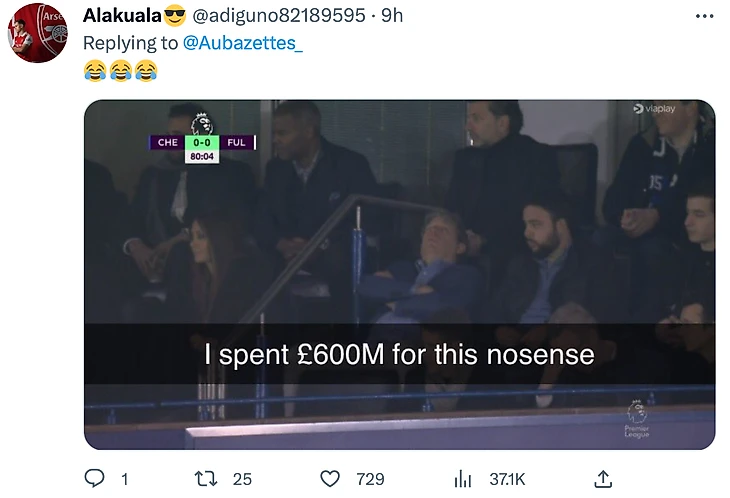This screenshot has height=498, width=730.
Task: Click the share upload icon
Action: (x=603, y=479)
